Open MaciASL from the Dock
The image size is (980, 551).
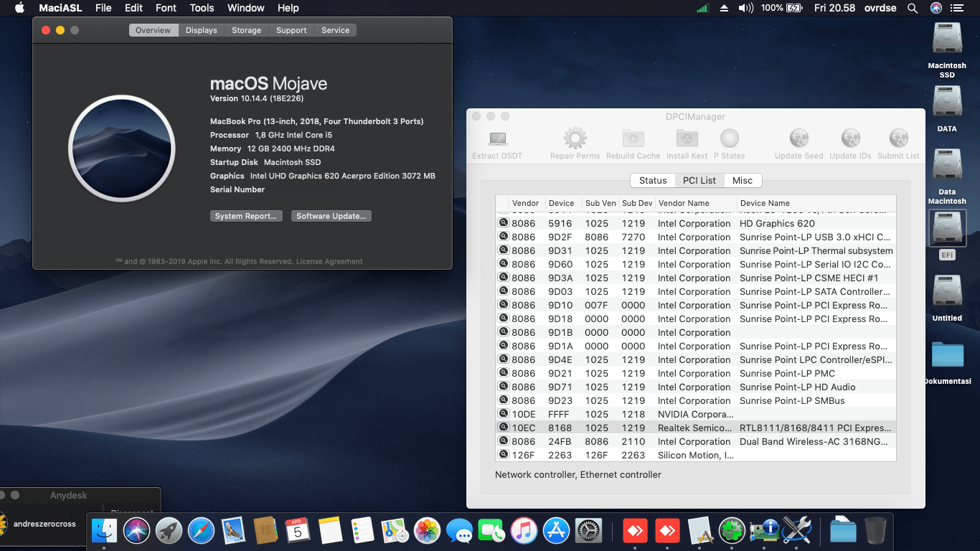[x=699, y=531]
